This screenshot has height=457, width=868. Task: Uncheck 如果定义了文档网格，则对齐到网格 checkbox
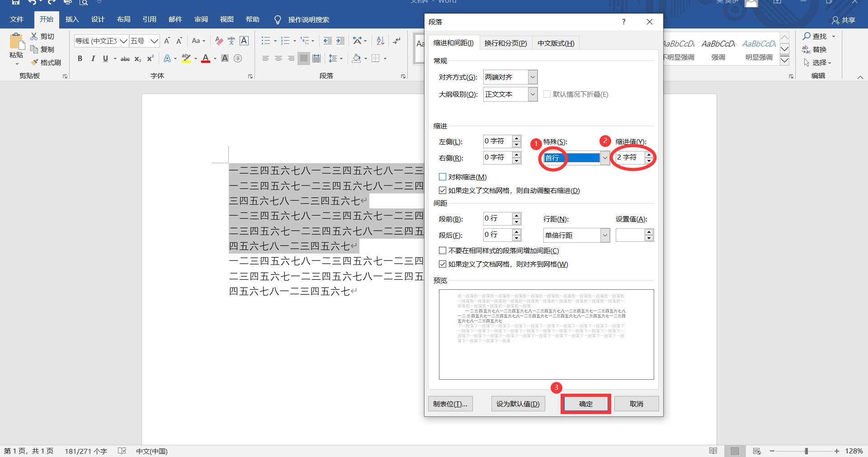click(x=443, y=264)
